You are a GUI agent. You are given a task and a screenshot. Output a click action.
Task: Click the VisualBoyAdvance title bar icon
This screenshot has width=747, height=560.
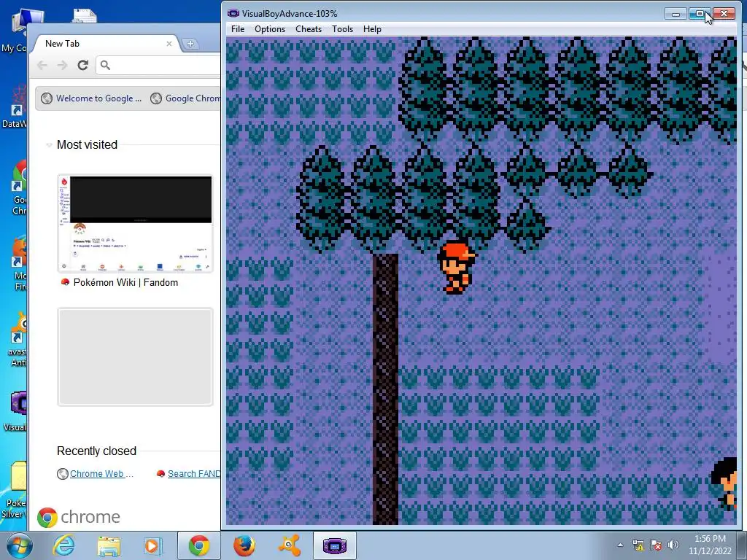233,13
